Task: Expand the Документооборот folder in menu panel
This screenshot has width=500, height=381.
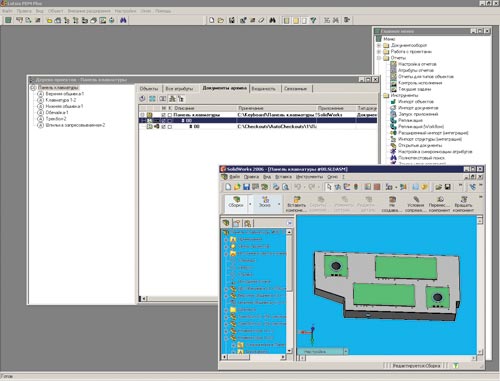Action: pos(379,45)
